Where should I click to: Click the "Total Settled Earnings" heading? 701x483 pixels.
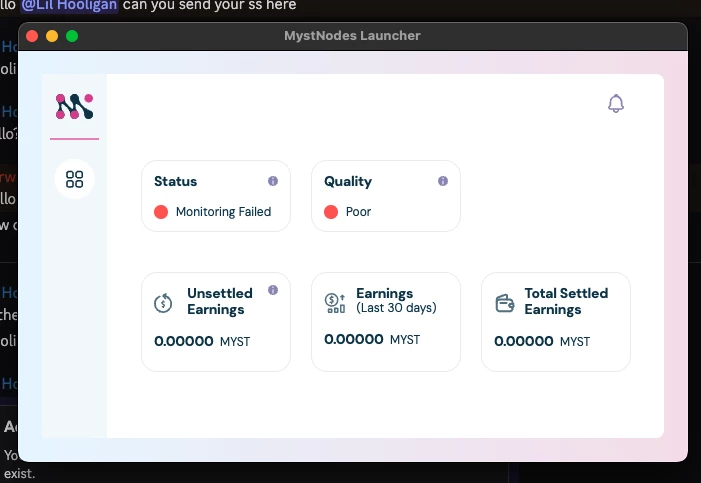566,301
